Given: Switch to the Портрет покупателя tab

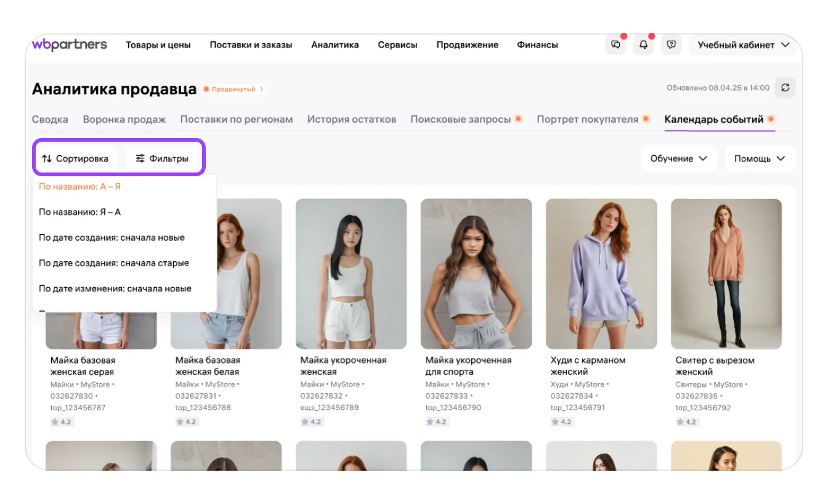Looking at the screenshot, I should point(587,120).
